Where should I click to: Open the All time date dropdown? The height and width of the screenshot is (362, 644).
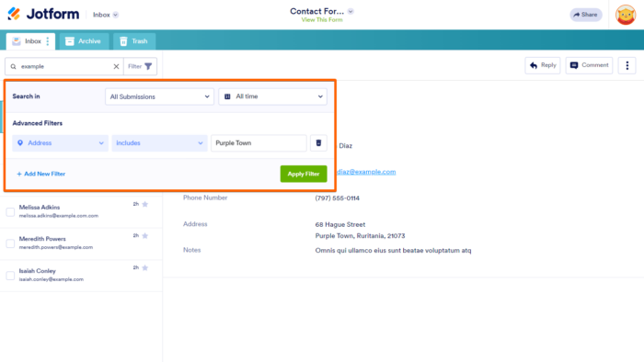pyautogui.click(x=272, y=96)
